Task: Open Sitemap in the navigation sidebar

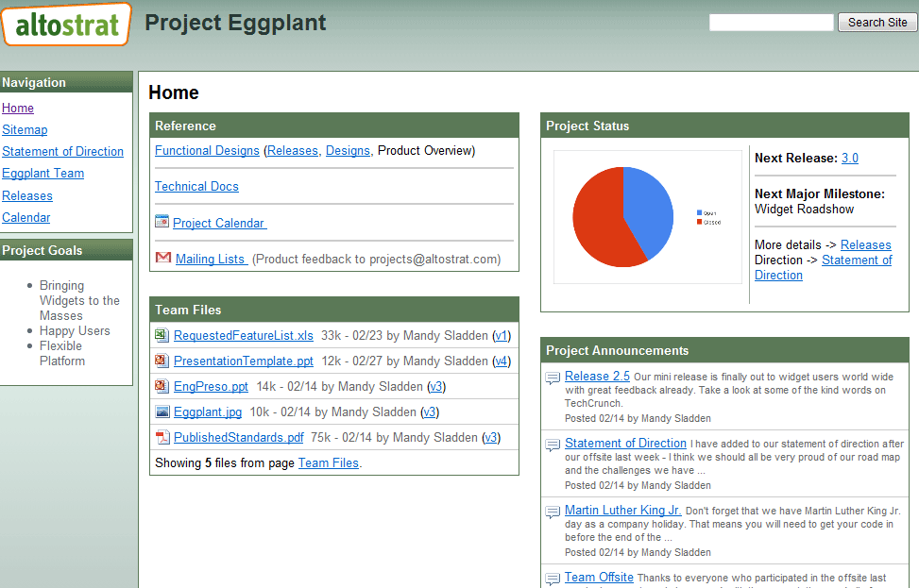Action: point(25,129)
